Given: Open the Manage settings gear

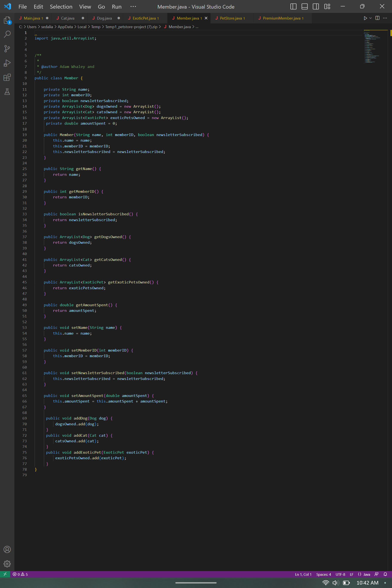Looking at the screenshot, I should pyautogui.click(x=7, y=564).
